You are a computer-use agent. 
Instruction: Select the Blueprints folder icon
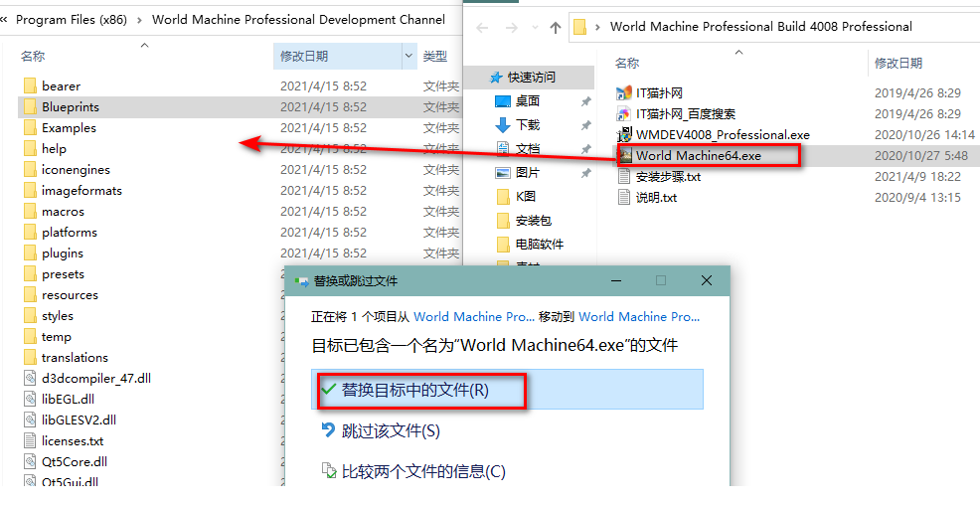click(30, 107)
